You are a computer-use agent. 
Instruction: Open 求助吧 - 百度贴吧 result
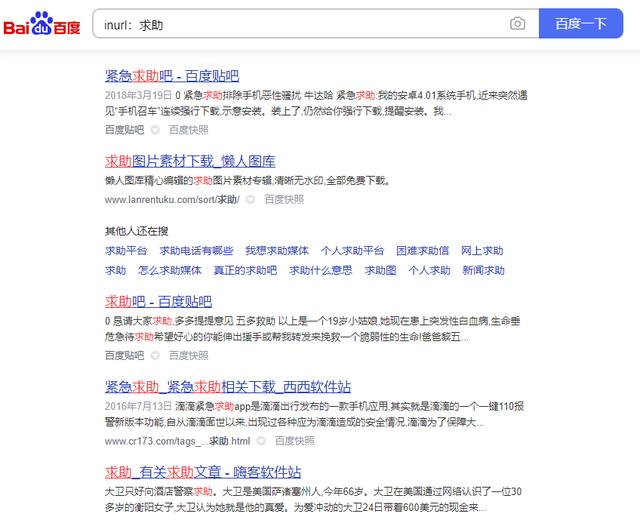click(x=158, y=302)
